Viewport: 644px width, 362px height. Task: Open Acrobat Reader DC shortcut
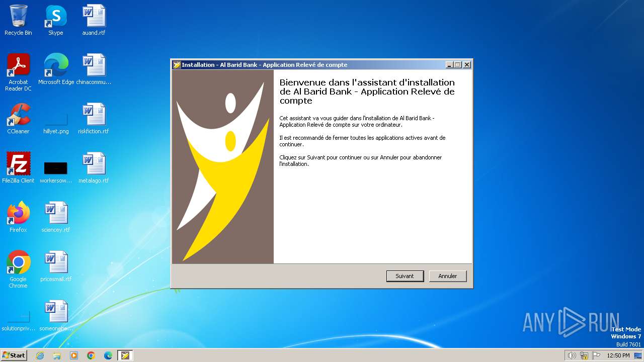[18, 72]
